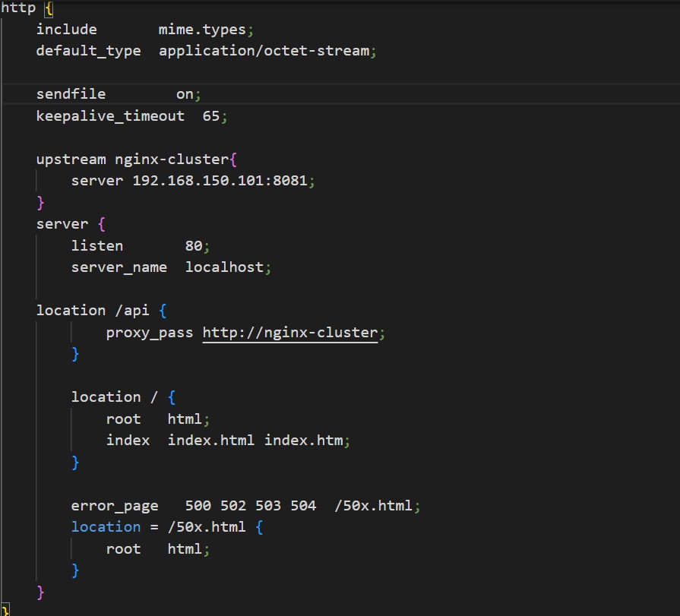Place cursor on listen port 80
This screenshot has width=680, height=616.
[x=194, y=246]
